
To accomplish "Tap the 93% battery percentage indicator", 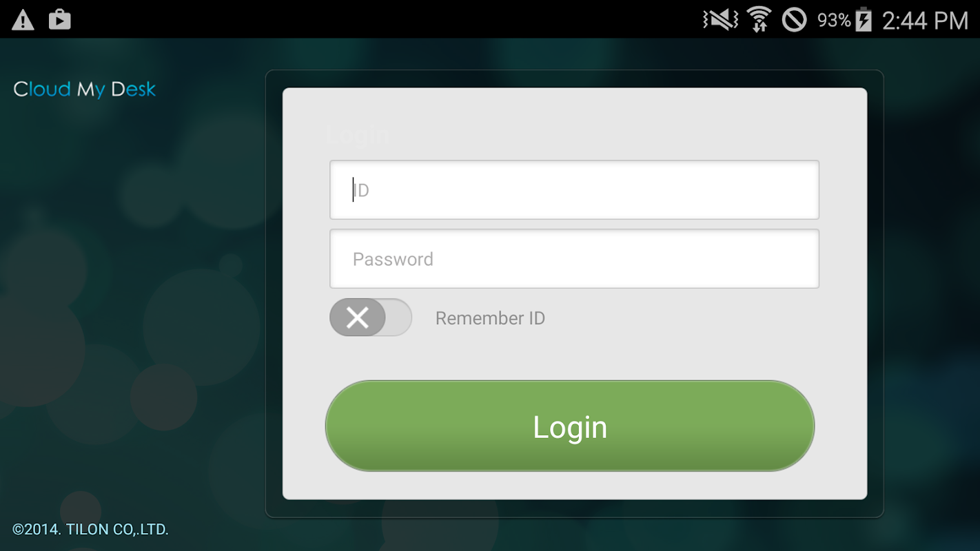I will click(x=834, y=21).
